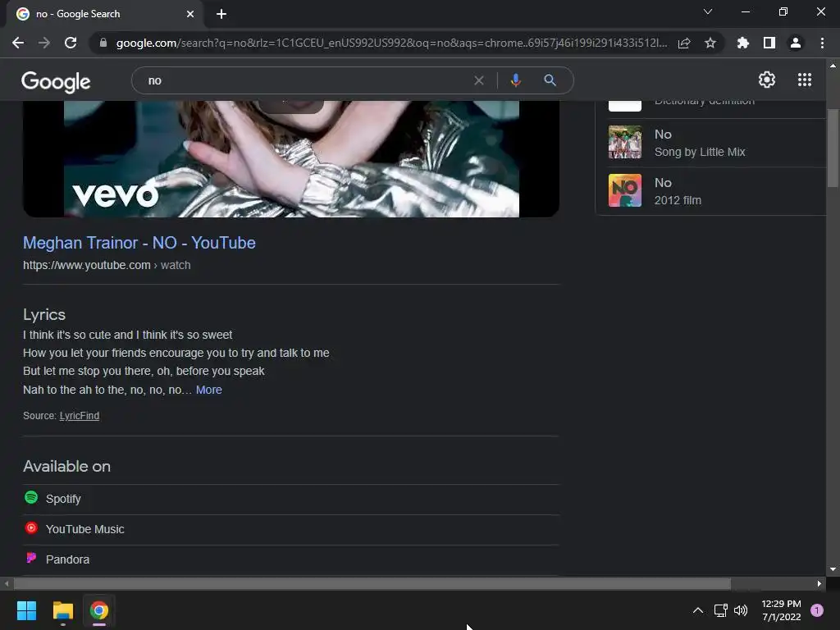The image size is (840, 630).
Task: Reload the Google search page
Action: [x=71, y=43]
